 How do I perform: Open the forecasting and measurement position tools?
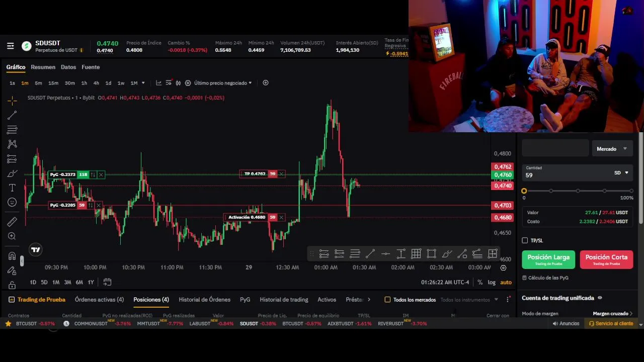click(12, 159)
